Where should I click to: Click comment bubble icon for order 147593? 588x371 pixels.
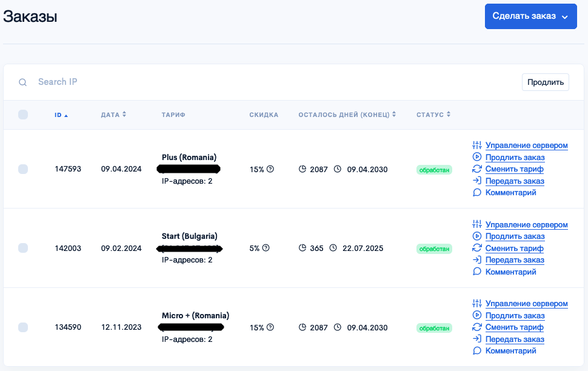(476, 192)
